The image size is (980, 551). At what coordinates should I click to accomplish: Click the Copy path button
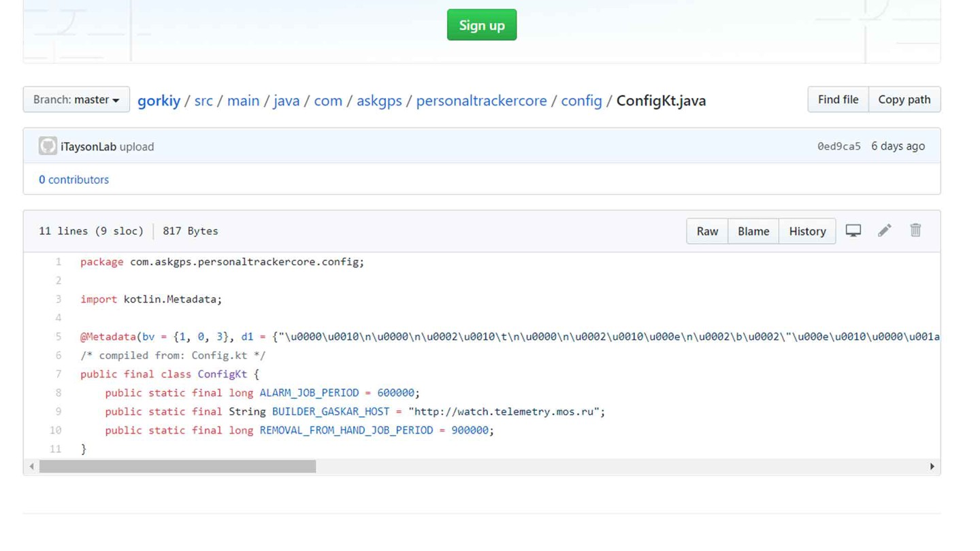(x=904, y=99)
